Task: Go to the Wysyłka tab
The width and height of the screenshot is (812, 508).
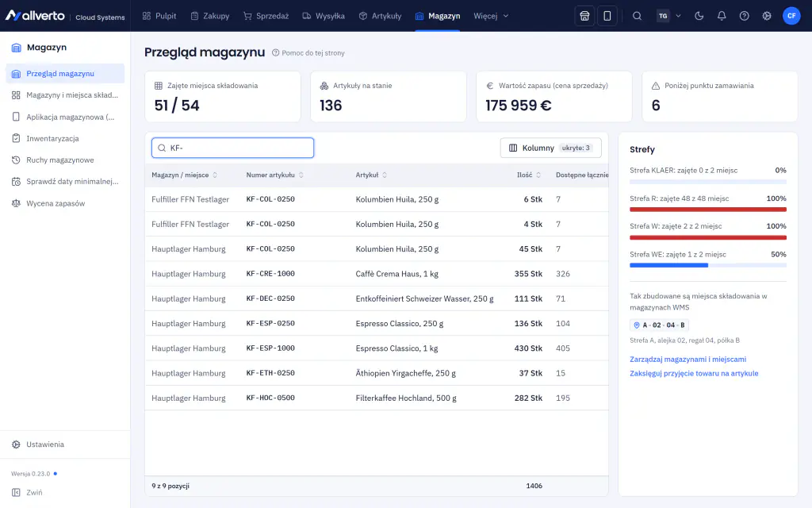Action: pyautogui.click(x=324, y=16)
